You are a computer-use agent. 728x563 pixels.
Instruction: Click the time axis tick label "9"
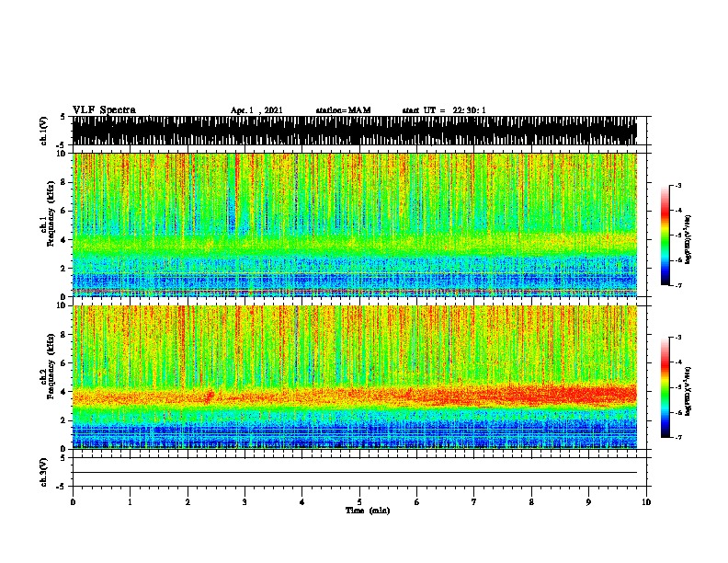(588, 502)
